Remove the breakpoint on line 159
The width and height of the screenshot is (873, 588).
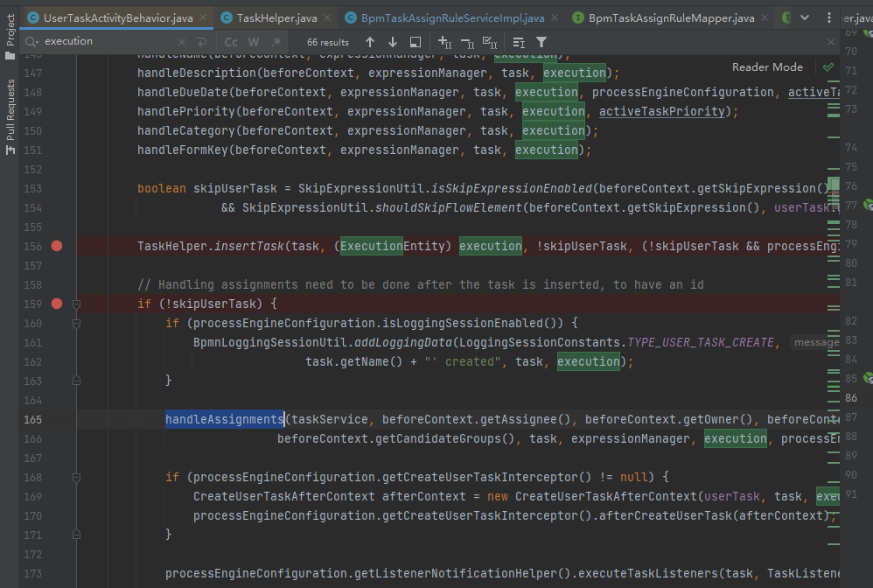[57, 302]
